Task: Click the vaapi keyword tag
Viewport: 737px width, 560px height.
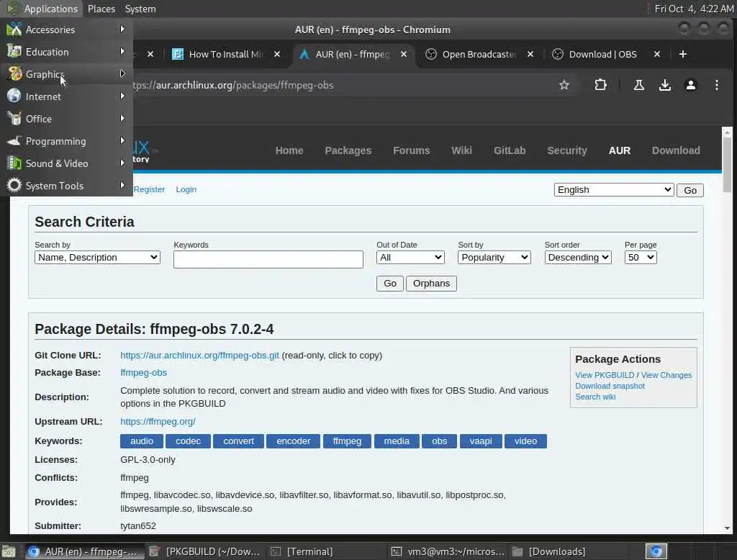Action: tap(480, 441)
